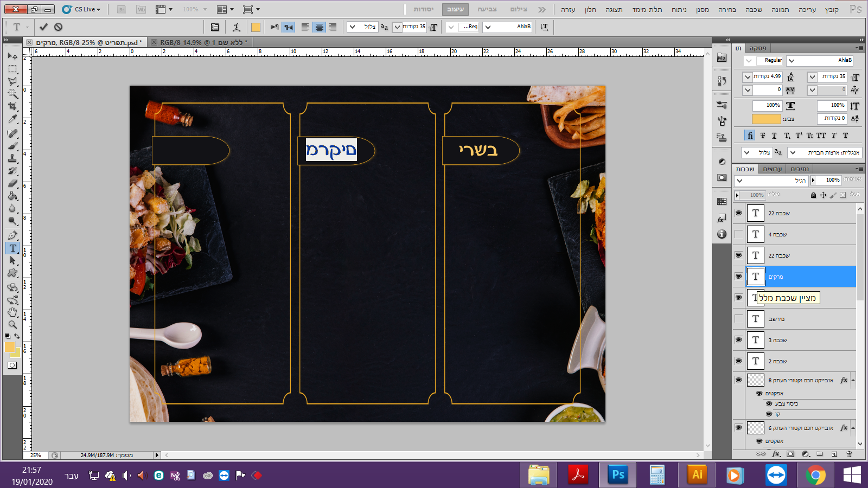Cancel the current text edit
868x488 pixels.
(58, 27)
